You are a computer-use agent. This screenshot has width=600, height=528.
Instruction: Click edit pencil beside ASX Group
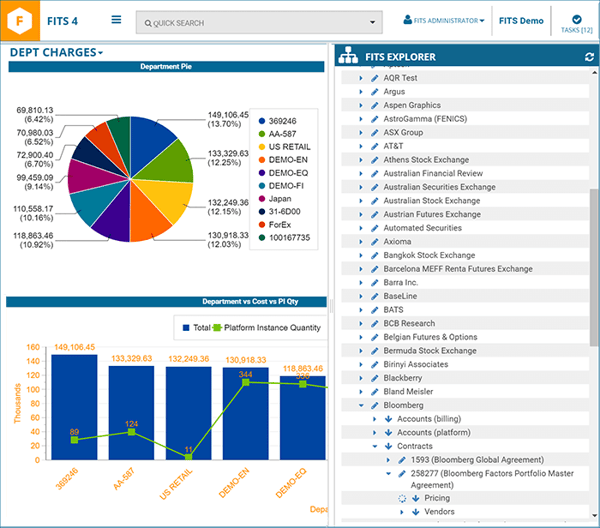(375, 133)
